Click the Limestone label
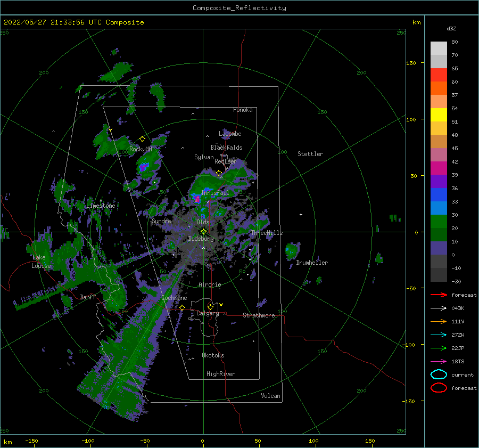This screenshot has height=448, width=479. (101, 206)
